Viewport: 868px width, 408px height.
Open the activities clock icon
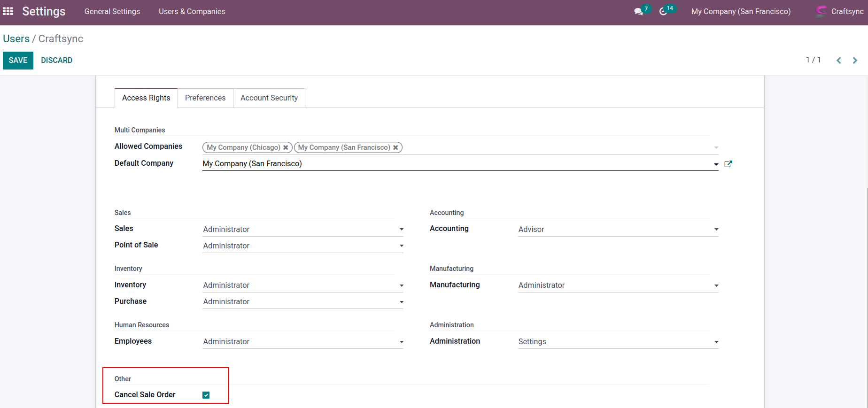(x=663, y=12)
